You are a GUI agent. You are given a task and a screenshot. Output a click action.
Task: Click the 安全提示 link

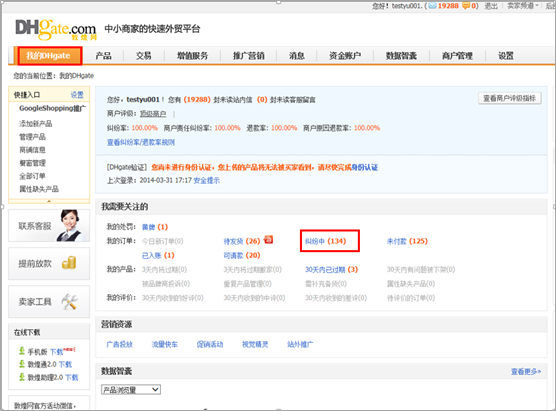click(206, 180)
